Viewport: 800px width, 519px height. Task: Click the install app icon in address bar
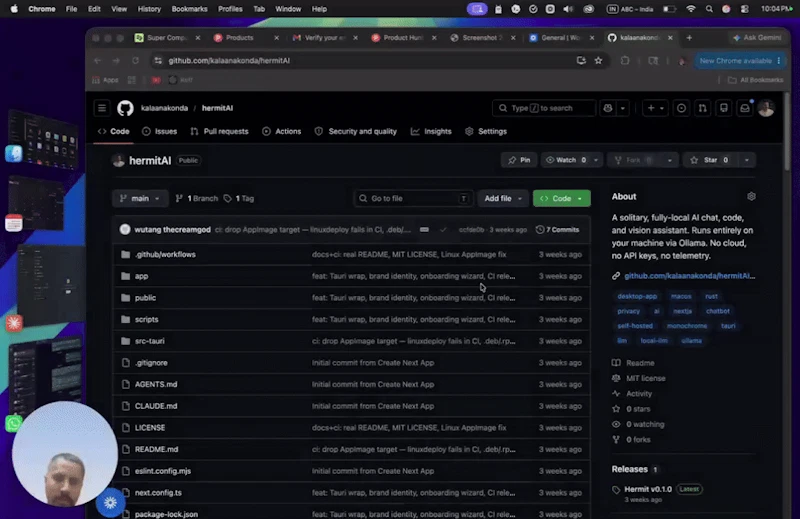click(x=581, y=61)
